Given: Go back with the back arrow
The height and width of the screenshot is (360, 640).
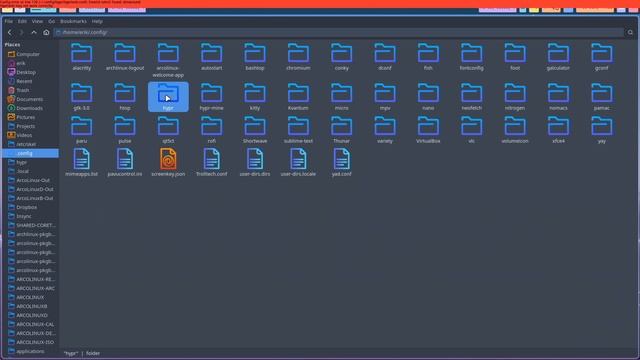Looking at the screenshot, I should [10, 32].
